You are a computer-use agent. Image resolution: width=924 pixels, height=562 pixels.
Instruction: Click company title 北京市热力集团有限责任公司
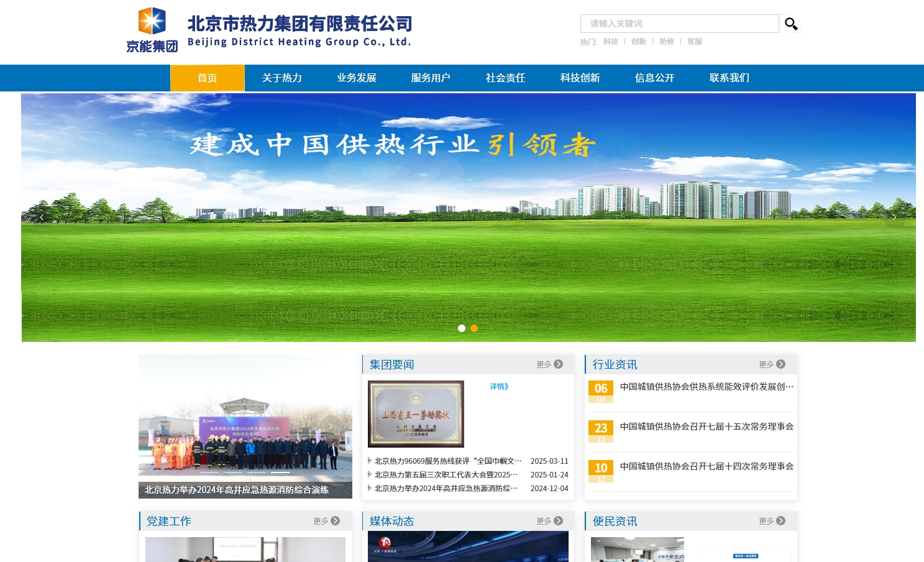coord(300,24)
